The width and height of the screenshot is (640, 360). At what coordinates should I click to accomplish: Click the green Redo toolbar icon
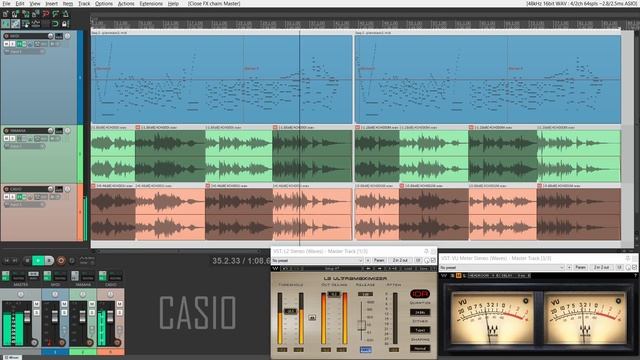point(55,13)
